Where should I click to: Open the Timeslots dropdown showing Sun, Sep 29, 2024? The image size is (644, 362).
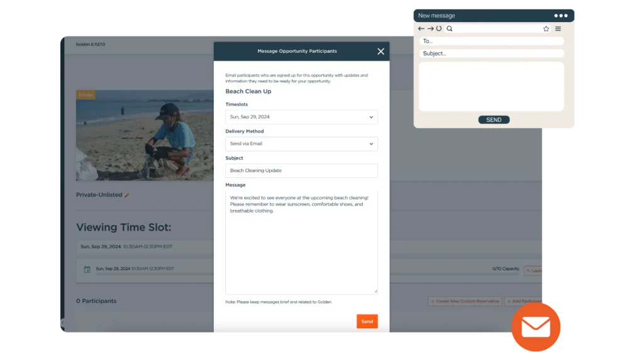301,117
